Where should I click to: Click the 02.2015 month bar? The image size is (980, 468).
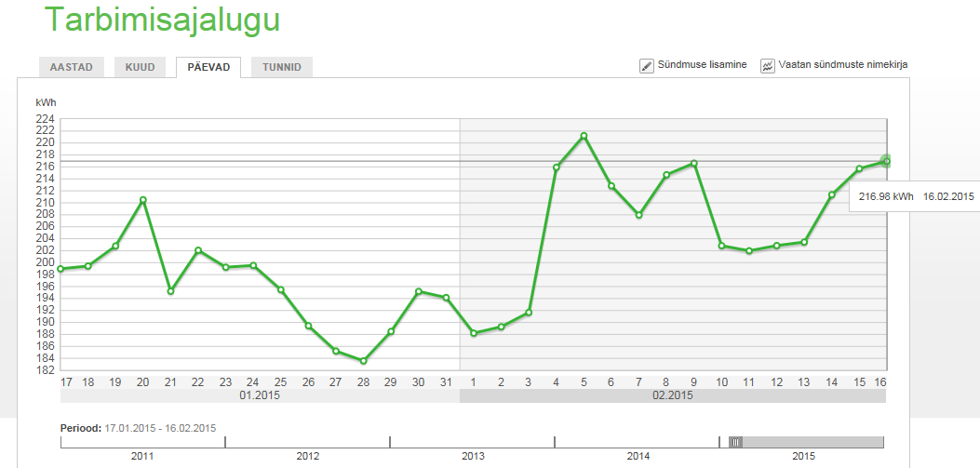pyautogui.click(x=672, y=395)
